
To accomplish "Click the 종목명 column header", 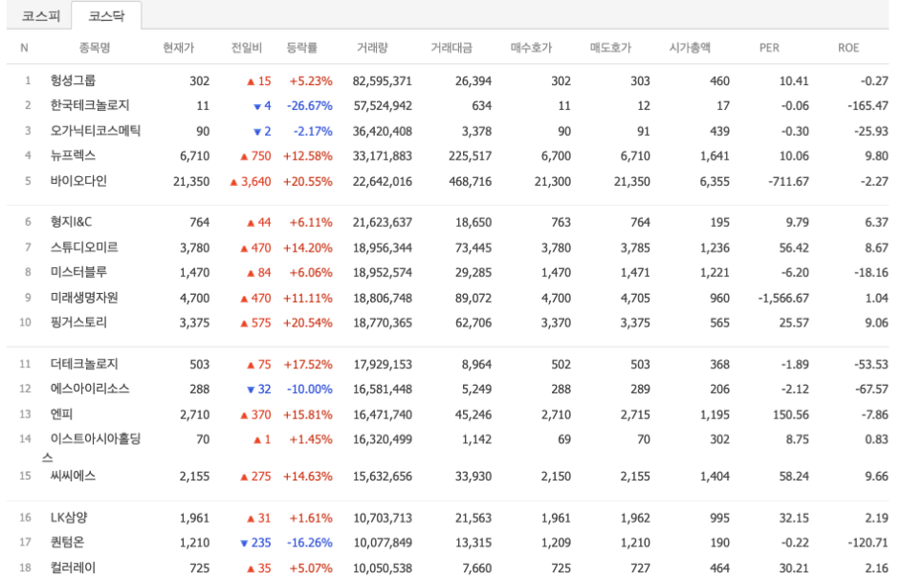I will click(95, 48).
